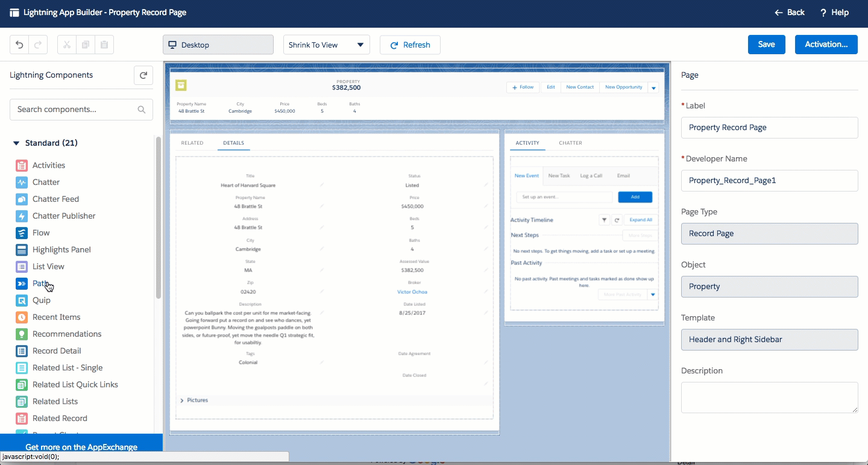Open the Help link
Viewport: 868px width, 465px height.
(x=834, y=13)
